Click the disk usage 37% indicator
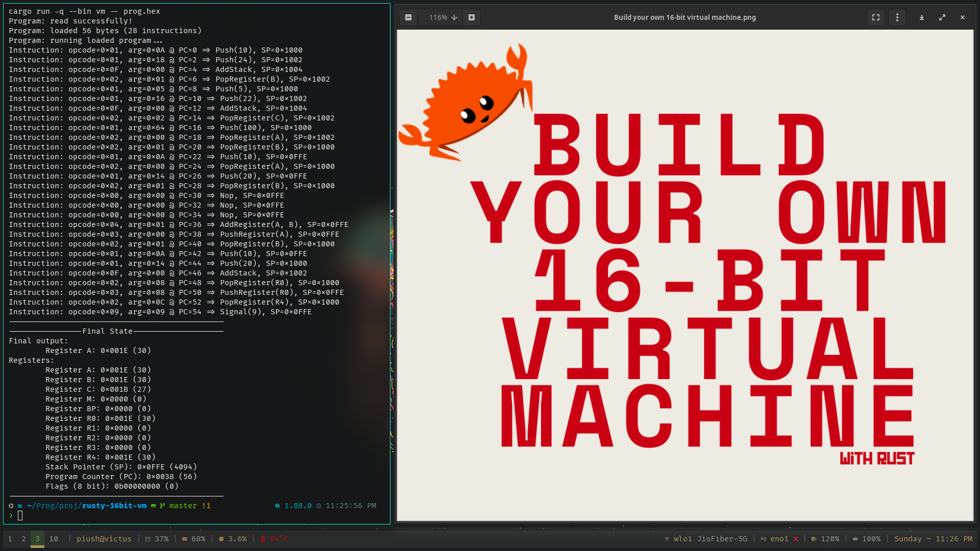This screenshot has height=551, width=980. click(157, 539)
